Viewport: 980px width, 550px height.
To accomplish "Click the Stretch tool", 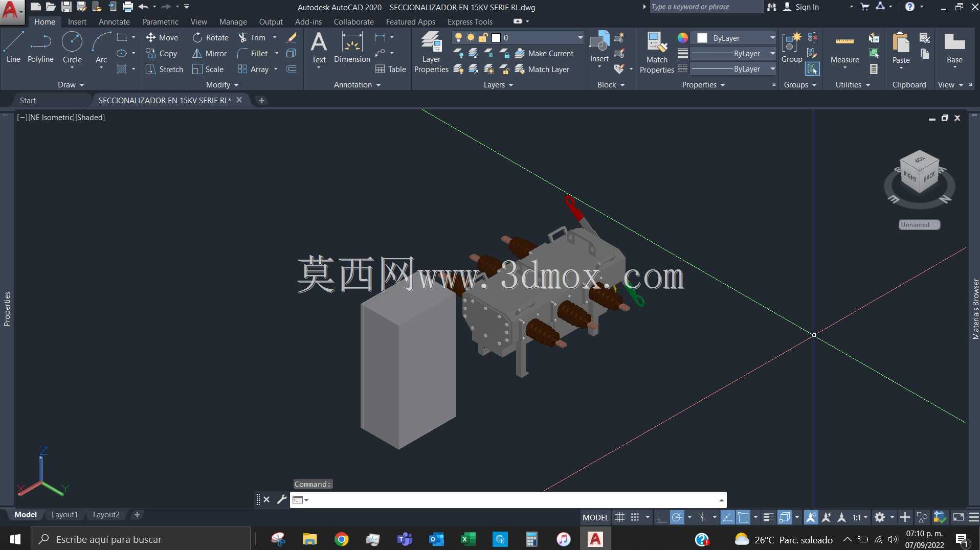I will pos(164,69).
